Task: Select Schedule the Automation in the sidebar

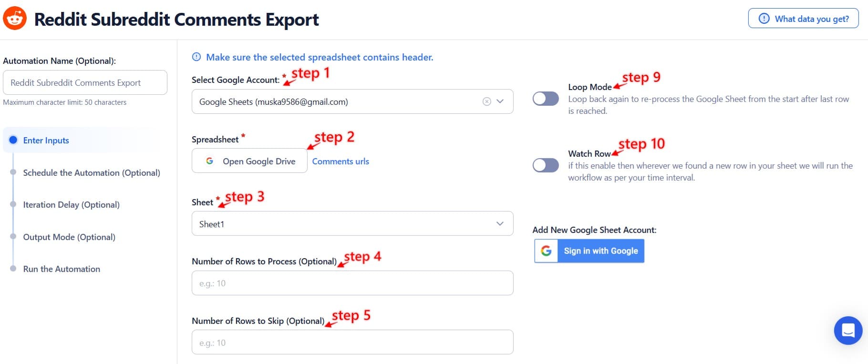Action: coord(92,172)
